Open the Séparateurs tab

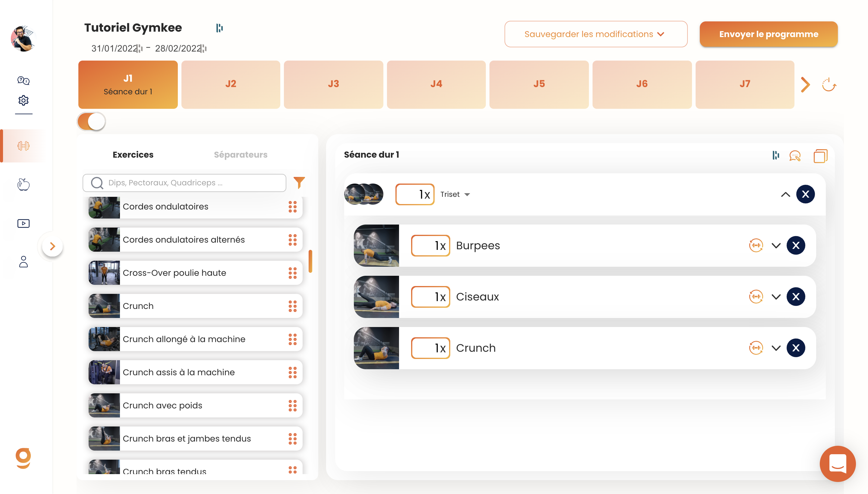241,154
